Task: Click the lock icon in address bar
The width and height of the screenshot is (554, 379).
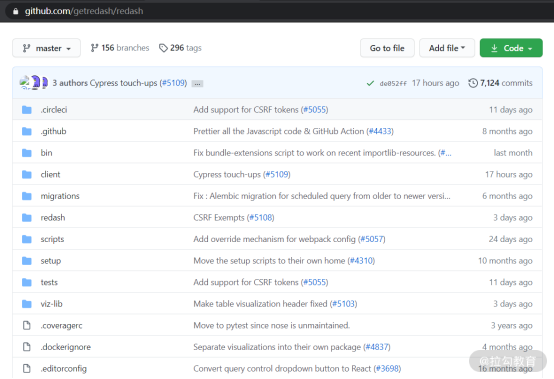Action: pos(15,11)
